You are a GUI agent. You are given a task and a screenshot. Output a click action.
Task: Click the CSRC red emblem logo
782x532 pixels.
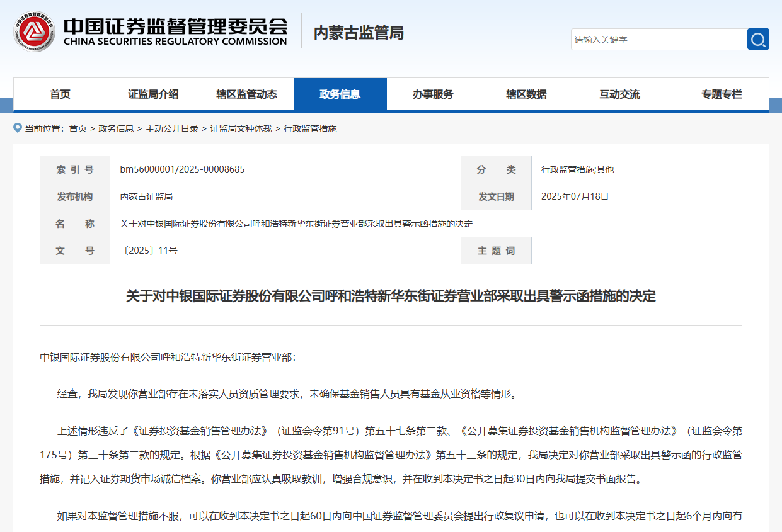tap(35, 31)
